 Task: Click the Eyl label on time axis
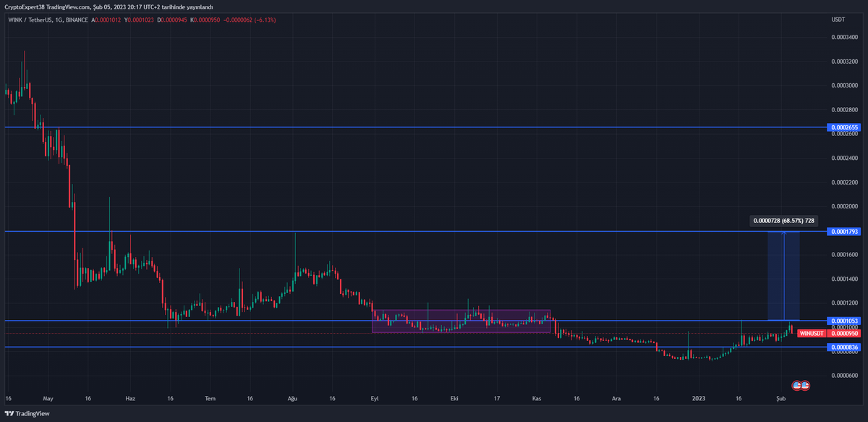coord(375,398)
